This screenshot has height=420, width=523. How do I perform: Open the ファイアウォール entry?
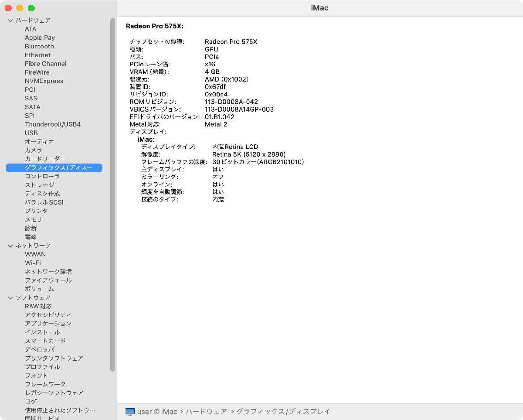coord(48,280)
